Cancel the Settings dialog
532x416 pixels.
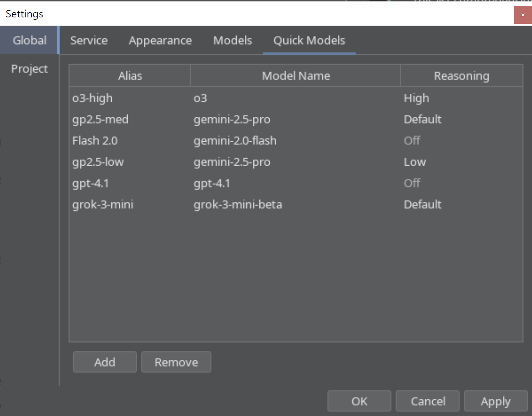point(428,401)
